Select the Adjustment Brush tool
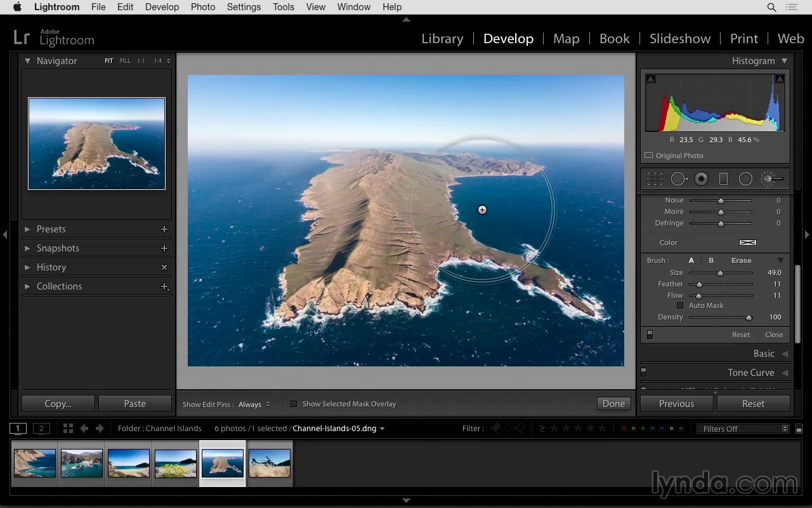Viewport: 812px width, 508px height. coord(772,179)
